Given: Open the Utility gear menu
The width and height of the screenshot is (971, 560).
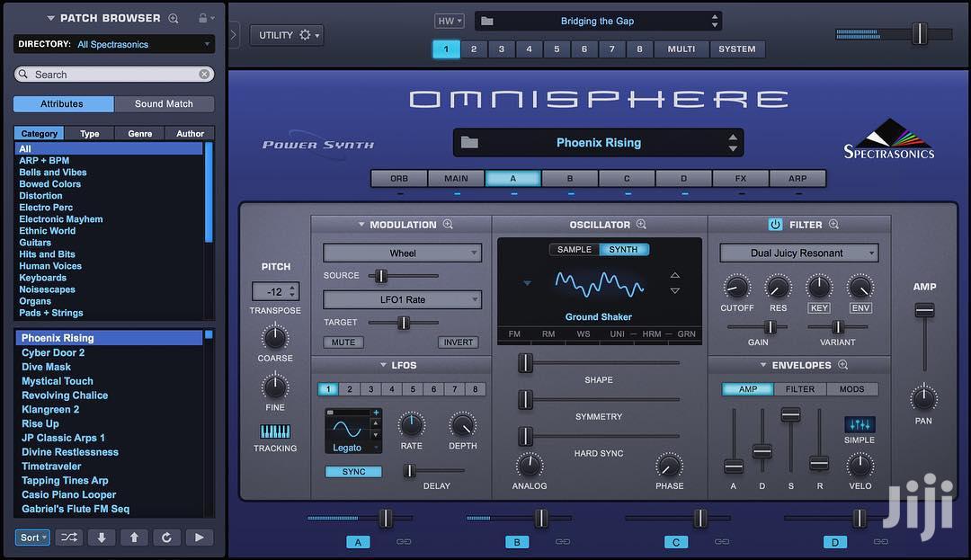Looking at the screenshot, I should [x=286, y=35].
